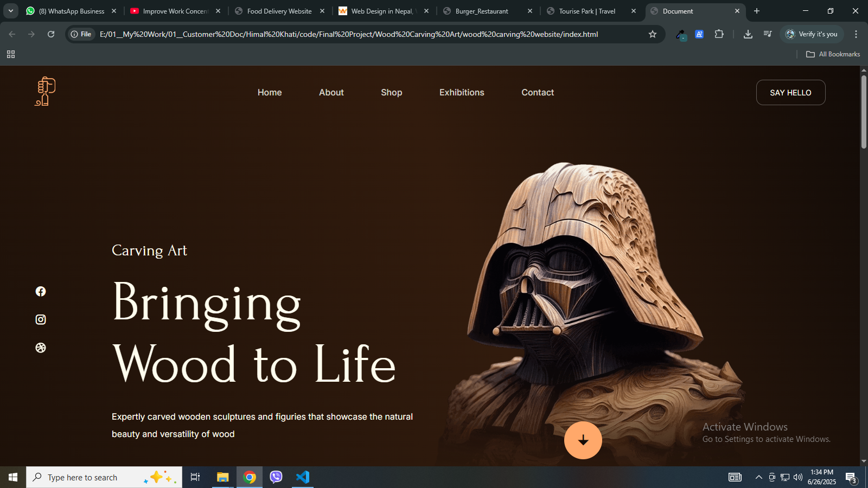The width and height of the screenshot is (868, 488).
Task: Open the Chrome extensions puzzle icon
Action: coord(719,34)
